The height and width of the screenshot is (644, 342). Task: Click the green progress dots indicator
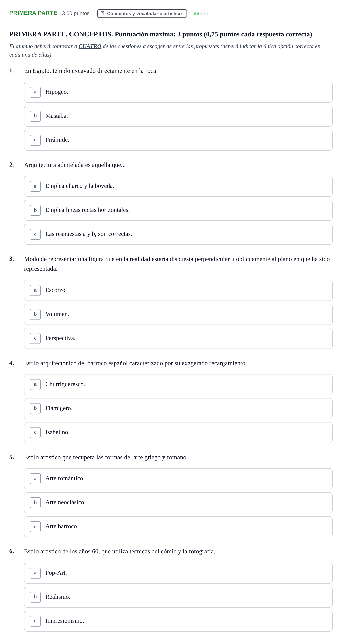pos(201,14)
